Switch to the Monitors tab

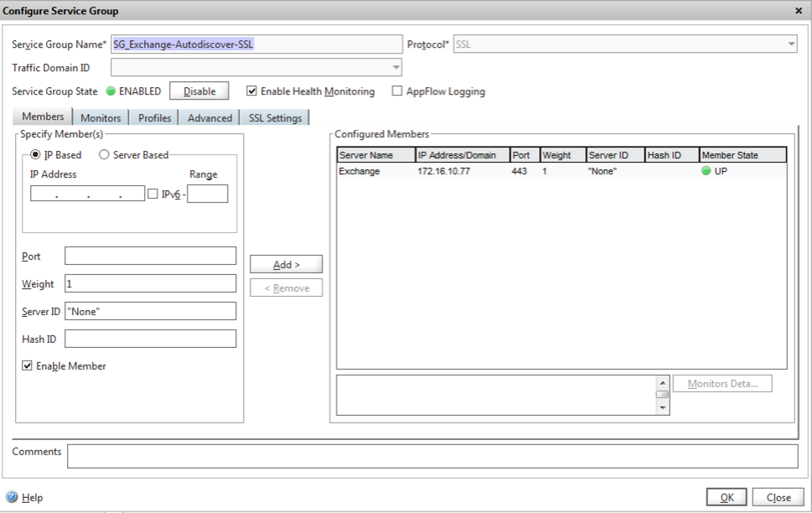101,118
